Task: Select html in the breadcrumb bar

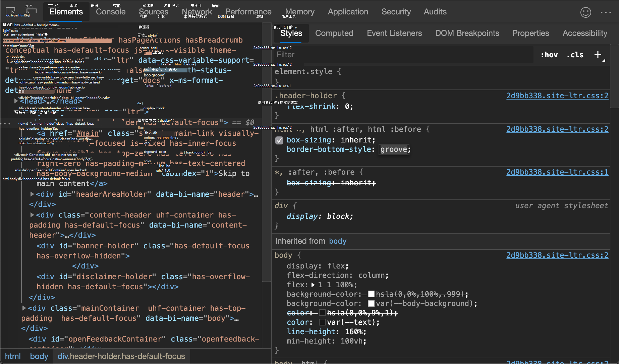Action: point(13,356)
